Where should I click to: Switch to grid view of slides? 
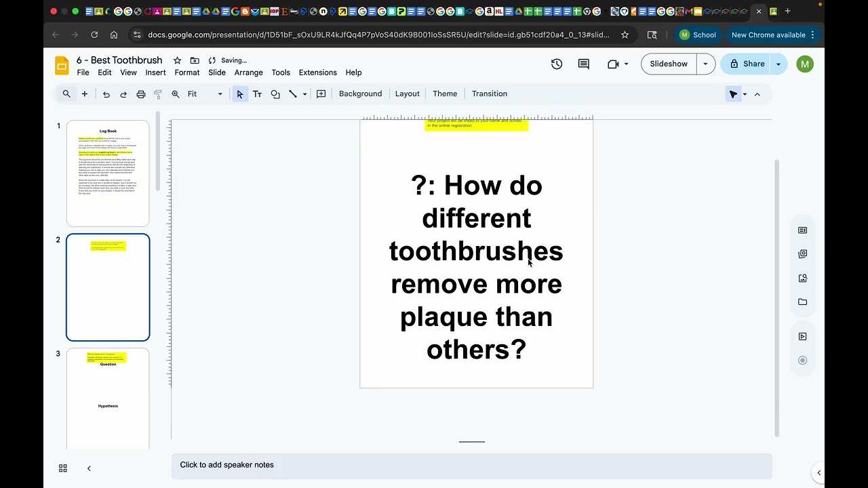pyautogui.click(x=63, y=468)
